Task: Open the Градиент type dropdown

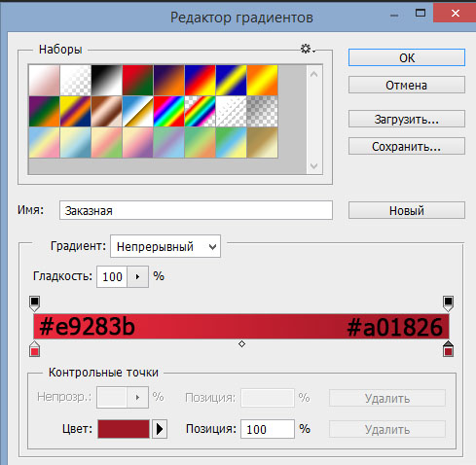Action: tap(165, 246)
